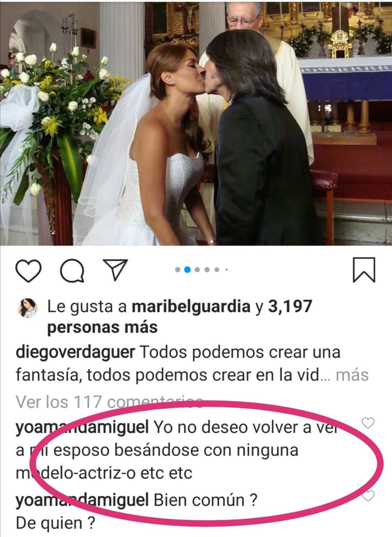The image size is (392, 537).
Task: Select the first carousel dot indicator
Action: pyautogui.click(x=178, y=270)
